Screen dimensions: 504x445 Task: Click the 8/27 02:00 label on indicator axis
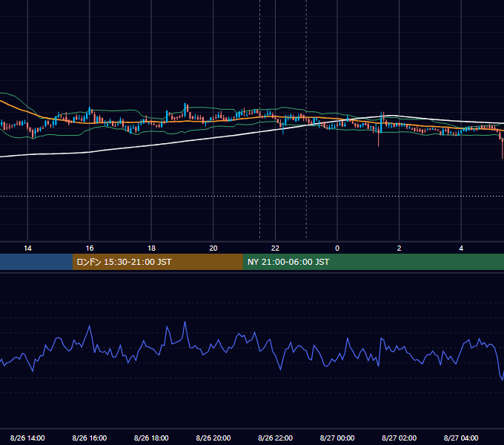pyautogui.click(x=399, y=438)
